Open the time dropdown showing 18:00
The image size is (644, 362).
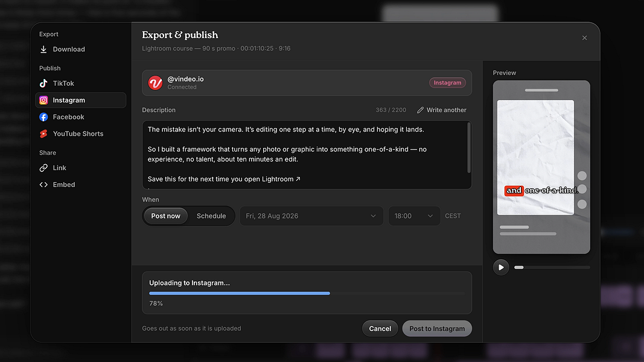(x=414, y=216)
